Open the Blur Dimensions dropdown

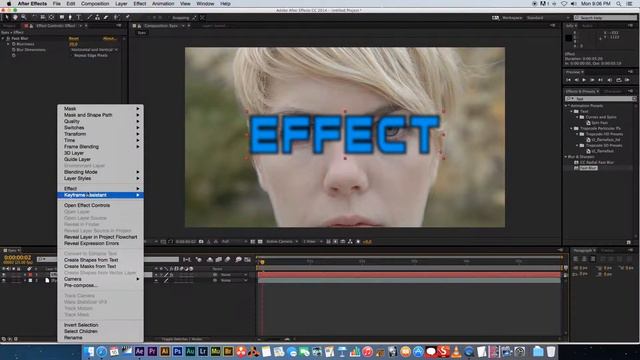click(94, 50)
